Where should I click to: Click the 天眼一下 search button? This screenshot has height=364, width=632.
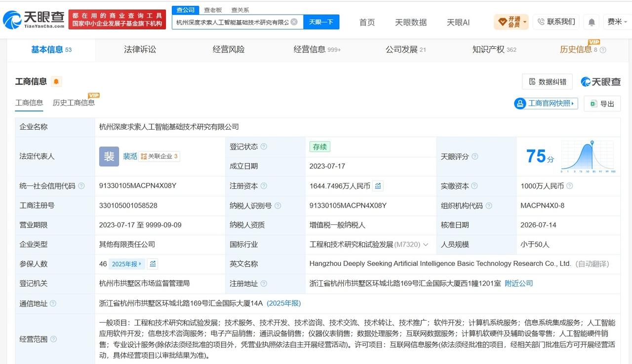click(x=321, y=22)
